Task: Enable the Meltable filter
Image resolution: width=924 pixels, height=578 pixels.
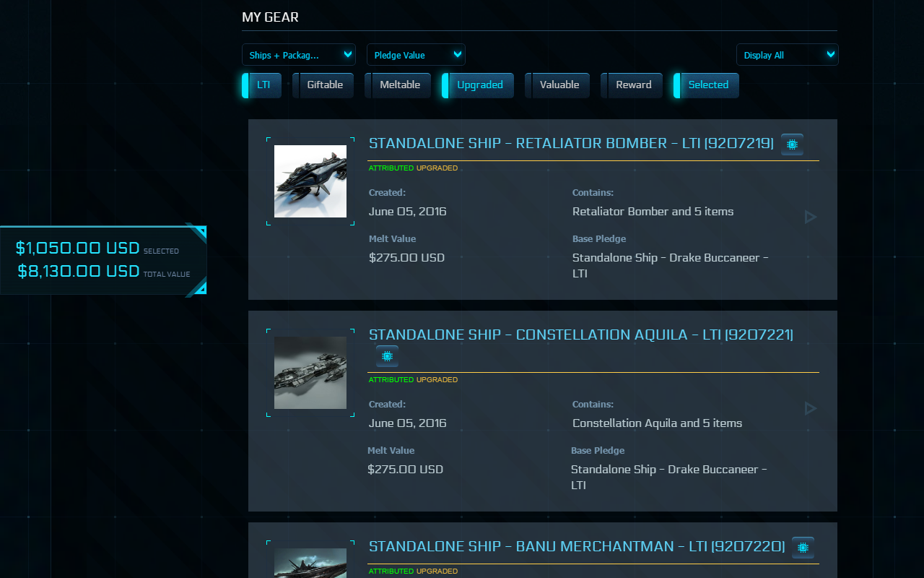Action: tap(399, 85)
